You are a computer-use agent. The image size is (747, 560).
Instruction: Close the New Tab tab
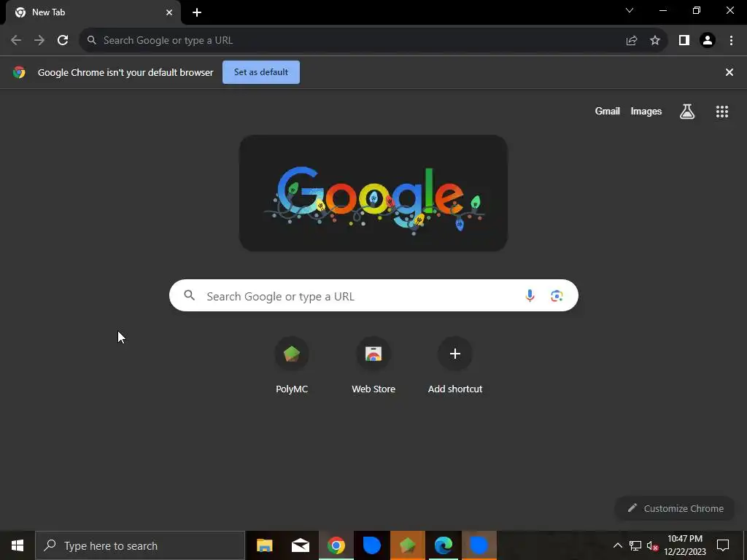[x=169, y=12]
